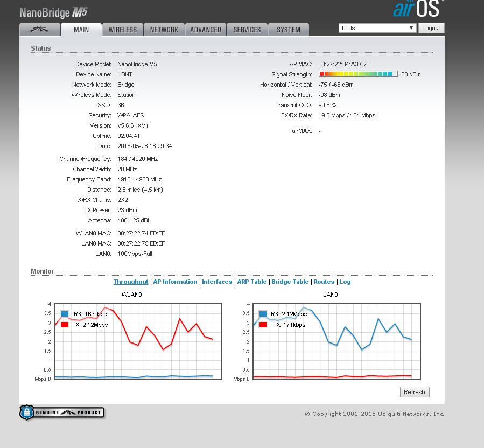
Task: Click the airOS logo
Action: tap(418, 9)
